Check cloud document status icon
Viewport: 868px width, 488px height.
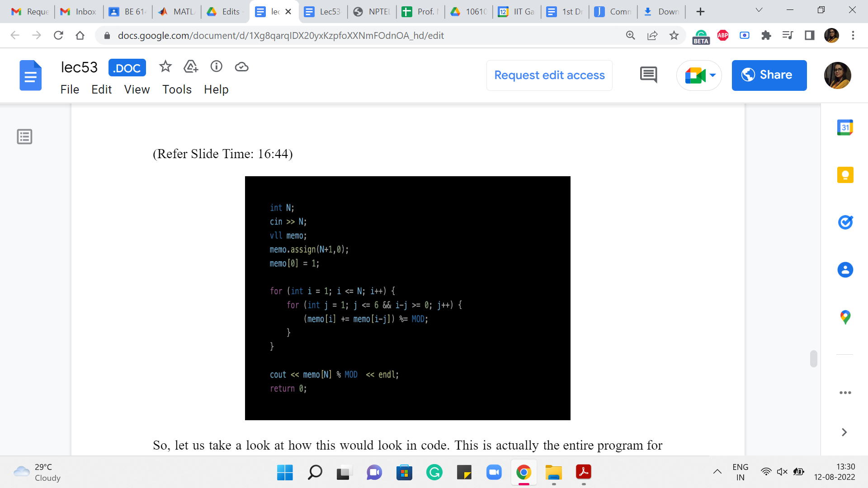(242, 67)
